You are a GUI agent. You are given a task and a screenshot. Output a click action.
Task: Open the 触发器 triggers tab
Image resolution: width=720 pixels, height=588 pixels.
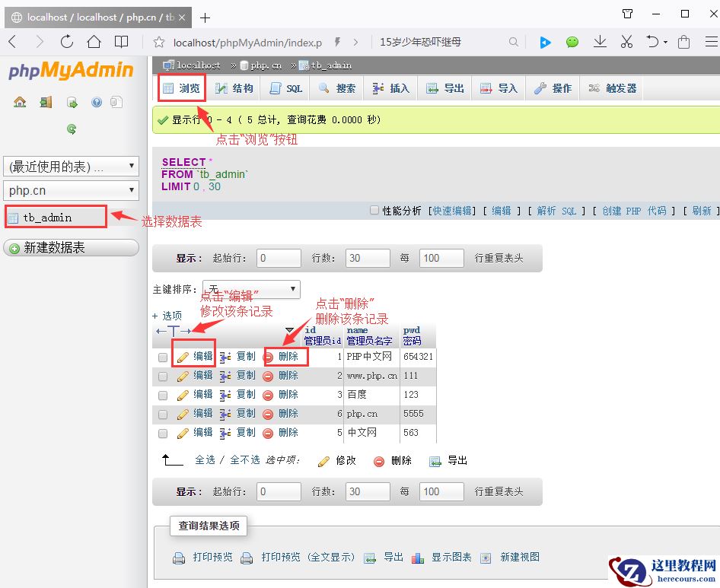pos(613,88)
